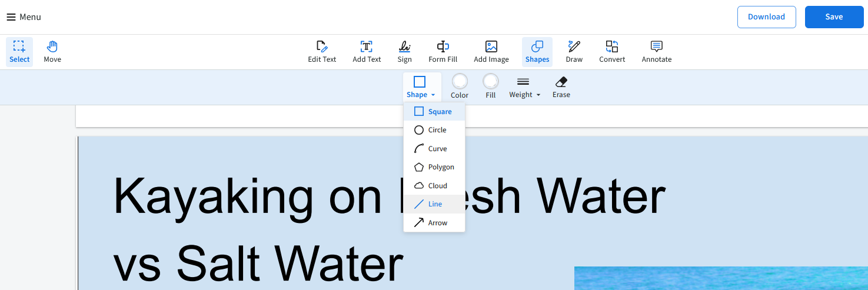Activate the Select tool

pyautogui.click(x=19, y=52)
